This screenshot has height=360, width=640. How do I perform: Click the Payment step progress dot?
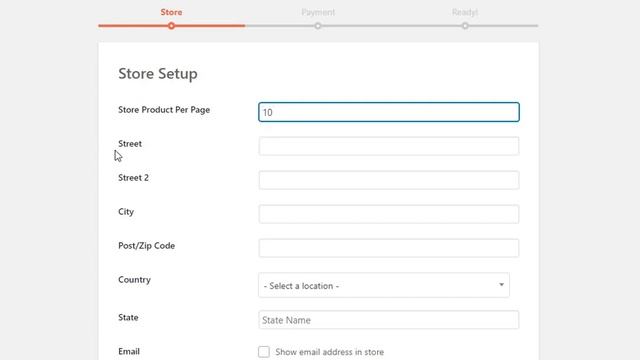coord(318,26)
